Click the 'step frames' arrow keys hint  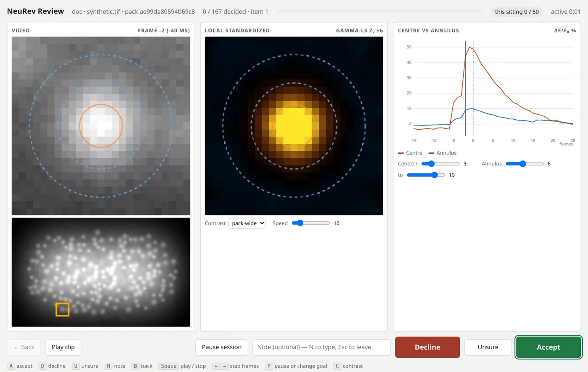pos(235,366)
